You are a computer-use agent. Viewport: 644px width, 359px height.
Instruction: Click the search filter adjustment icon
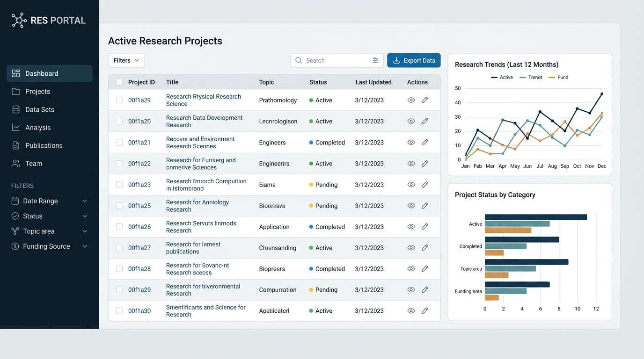375,60
